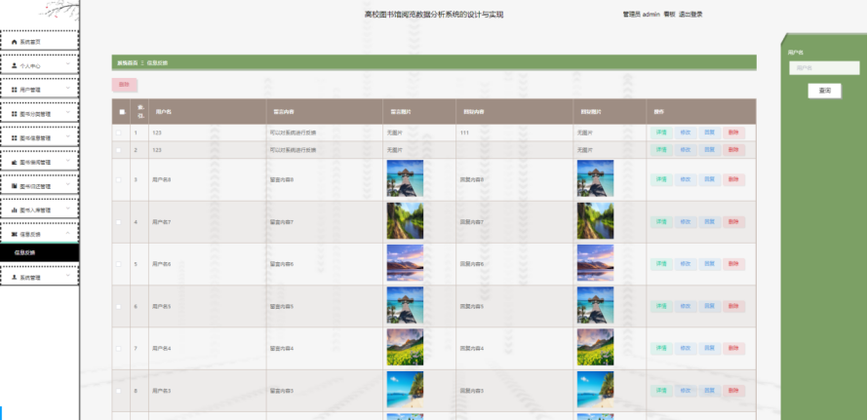Click the user icon beside 系统管理
This screenshot has height=420, width=868.
[x=15, y=277]
